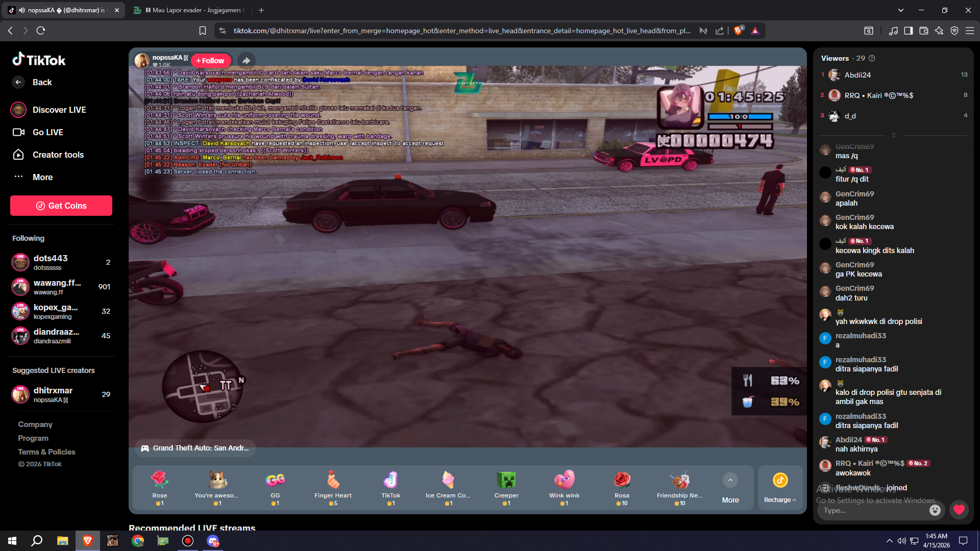This screenshot has width=980, height=551.
Task: Send the Ice Cream Cone gift
Action: [448, 488]
